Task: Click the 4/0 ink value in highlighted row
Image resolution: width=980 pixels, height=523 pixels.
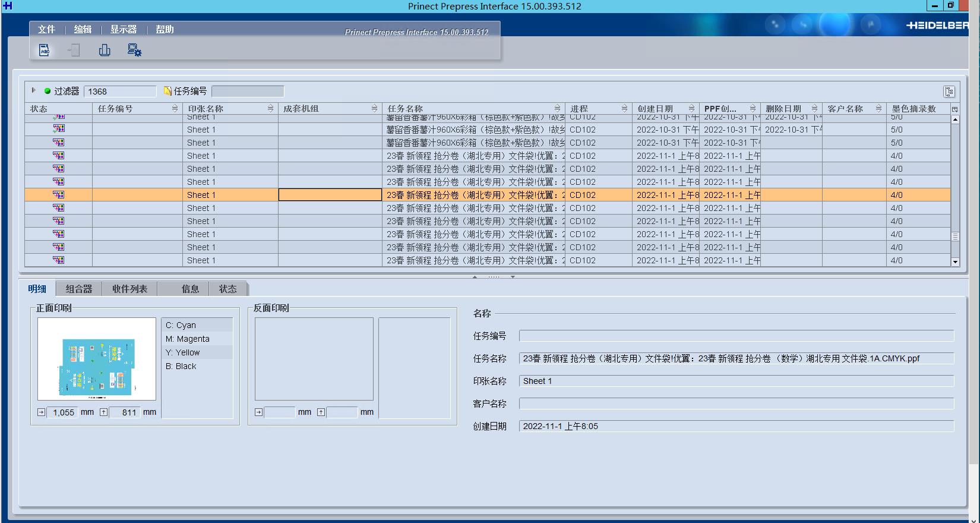Action: pyautogui.click(x=896, y=195)
